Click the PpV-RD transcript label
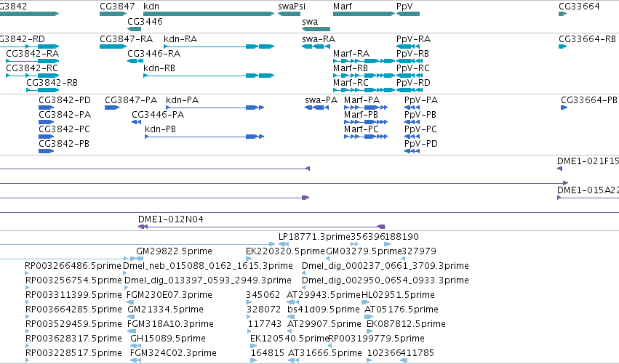The width and height of the screenshot is (619, 364). point(413,83)
